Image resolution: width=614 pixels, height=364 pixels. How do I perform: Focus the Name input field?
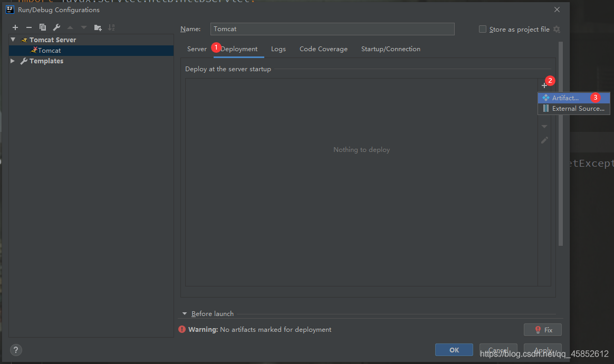tap(332, 29)
